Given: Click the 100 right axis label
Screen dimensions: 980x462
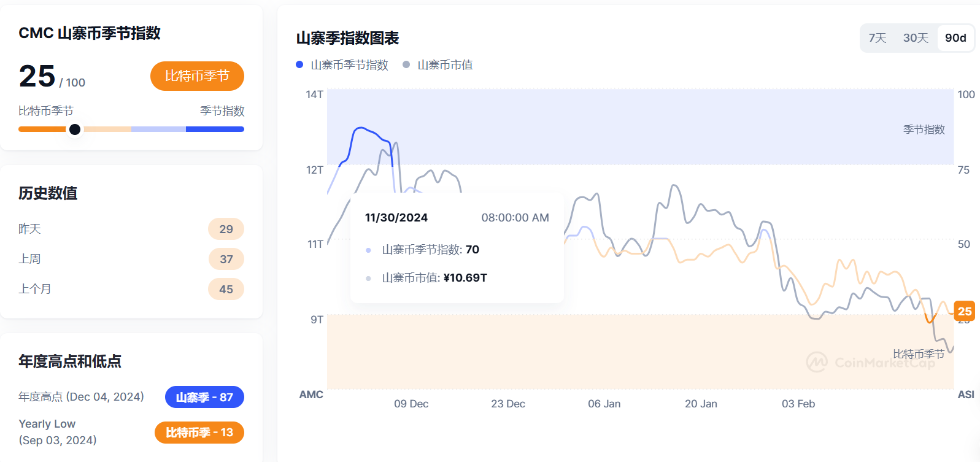Looking at the screenshot, I should [966, 94].
